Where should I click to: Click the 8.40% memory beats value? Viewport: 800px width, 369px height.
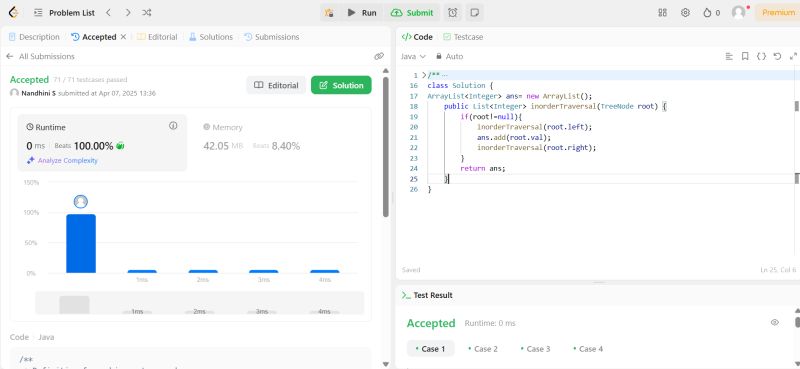click(x=286, y=146)
